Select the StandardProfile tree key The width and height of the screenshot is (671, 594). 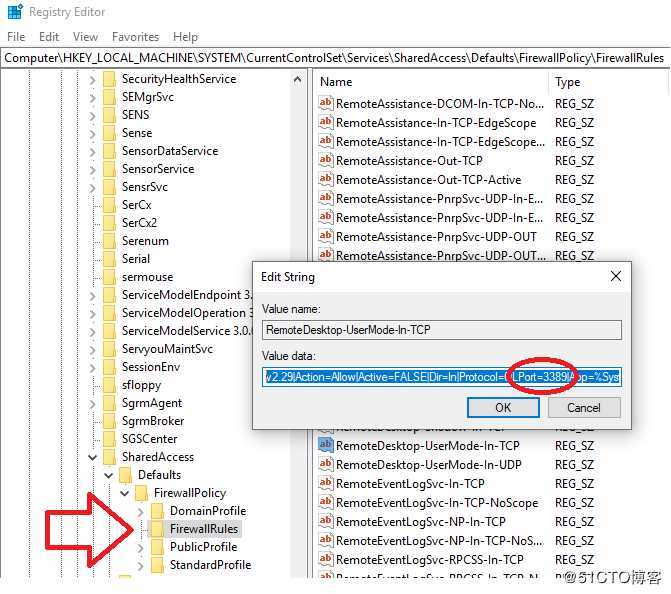pyautogui.click(x=210, y=565)
